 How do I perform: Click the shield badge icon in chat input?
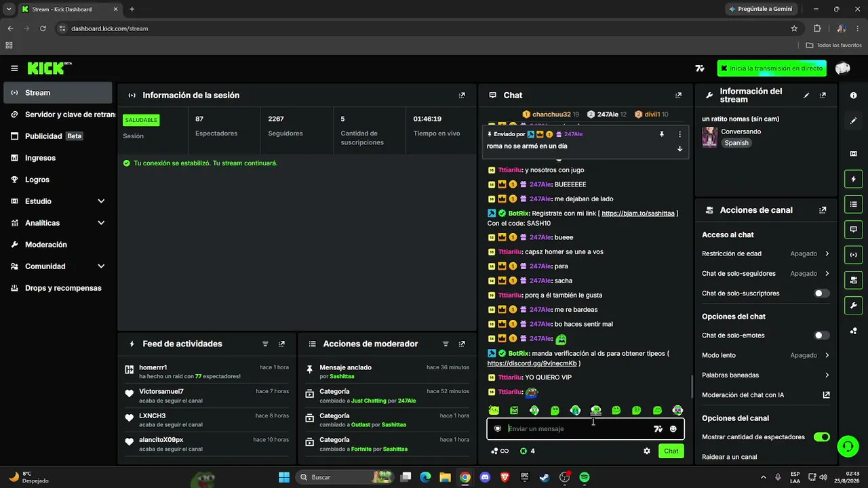498,428
